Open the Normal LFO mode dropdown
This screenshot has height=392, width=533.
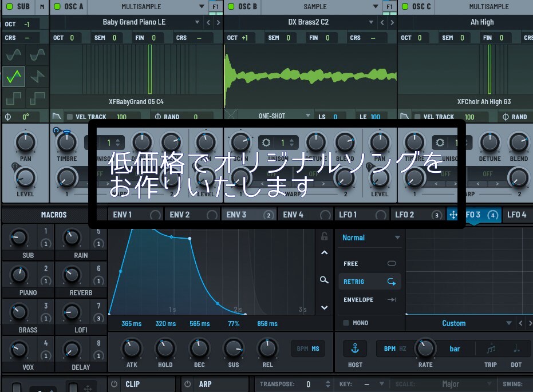tap(370, 238)
